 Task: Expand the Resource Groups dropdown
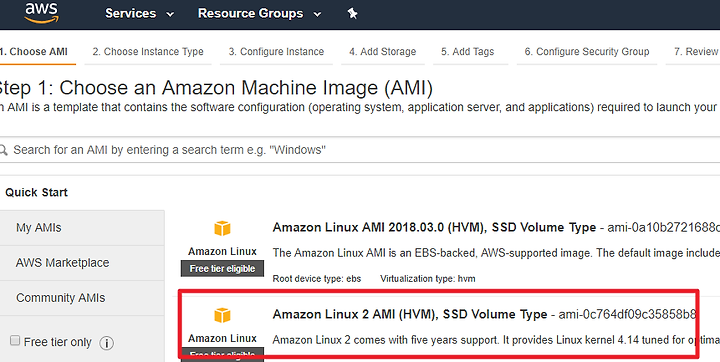(x=259, y=14)
